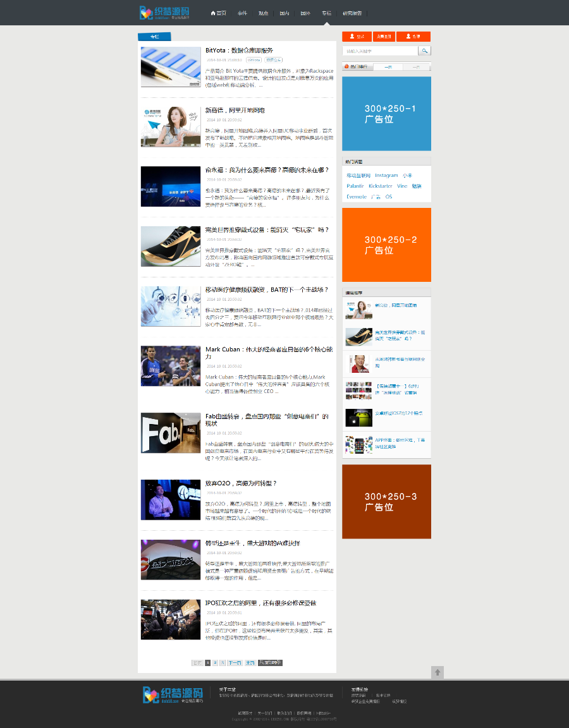
Task: Click the BitYota tag under the first article
Action: point(254,60)
